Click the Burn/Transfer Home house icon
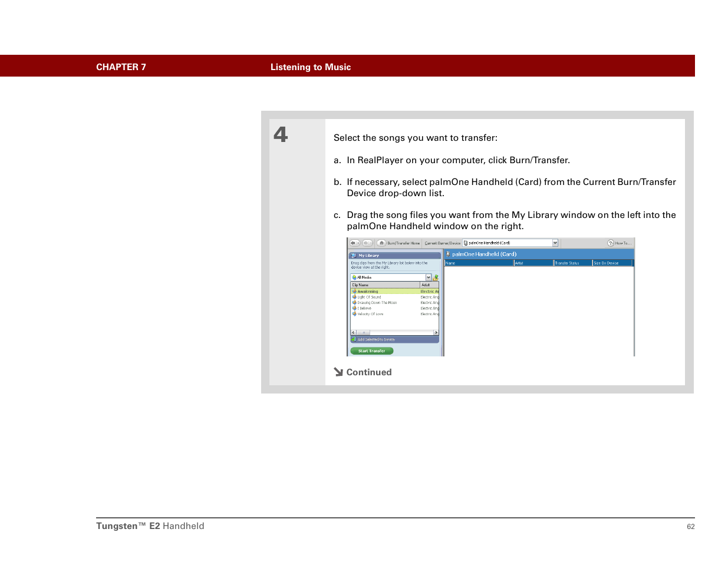Screen dimensions: 728x562 tap(381, 243)
